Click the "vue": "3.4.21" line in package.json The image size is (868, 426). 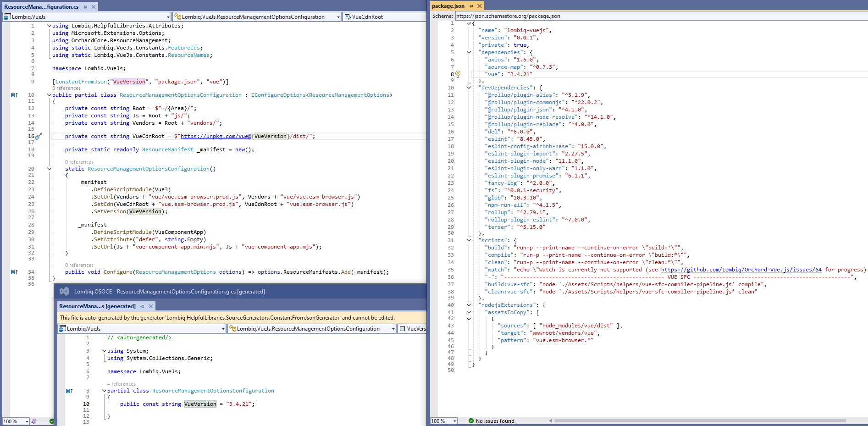(x=508, y=74)
